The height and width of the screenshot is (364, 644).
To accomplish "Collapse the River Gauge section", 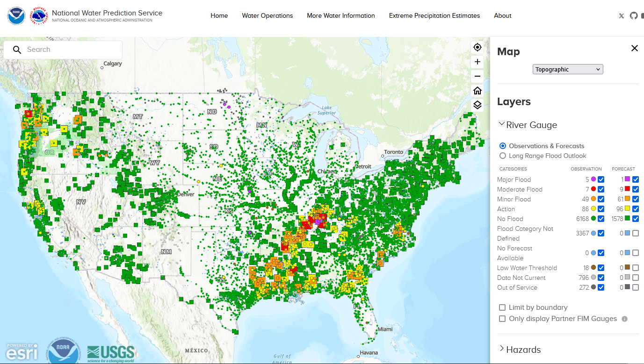I will click(528, 125).
